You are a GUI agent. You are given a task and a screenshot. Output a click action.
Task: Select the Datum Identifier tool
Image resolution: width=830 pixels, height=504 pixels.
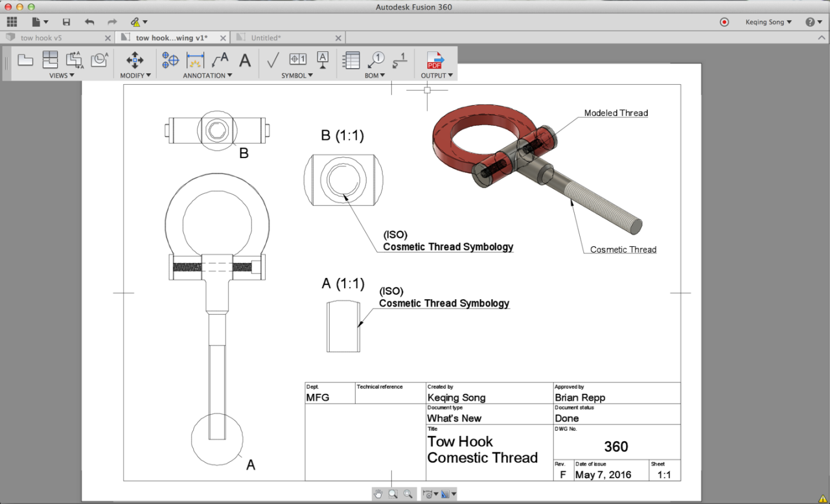323,60
